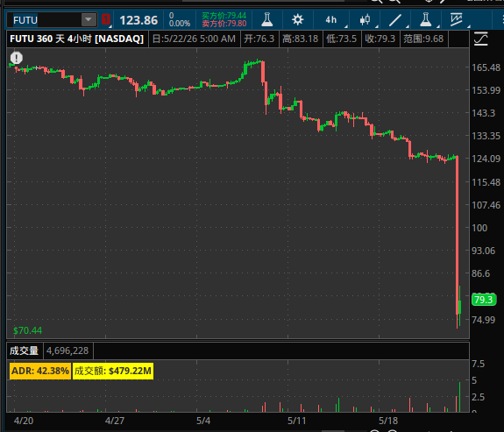This screenshot has width=504, height=432.
Task: Open the candlestick chart type menu
Action: click(x=366, y=19)
